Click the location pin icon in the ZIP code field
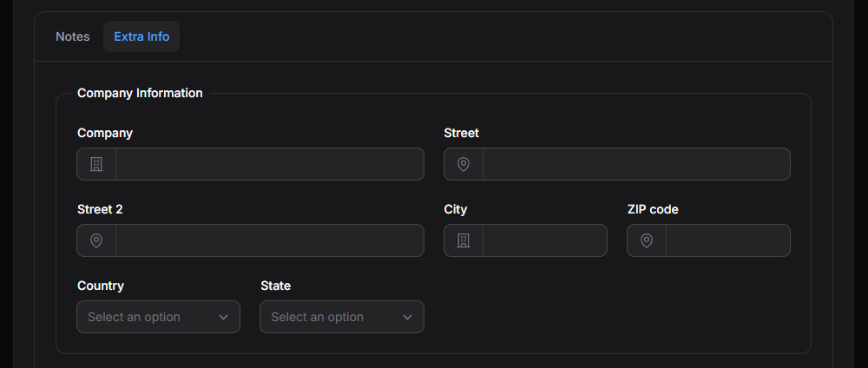Viewport: 868px width, 368px height. click(647, 240)
